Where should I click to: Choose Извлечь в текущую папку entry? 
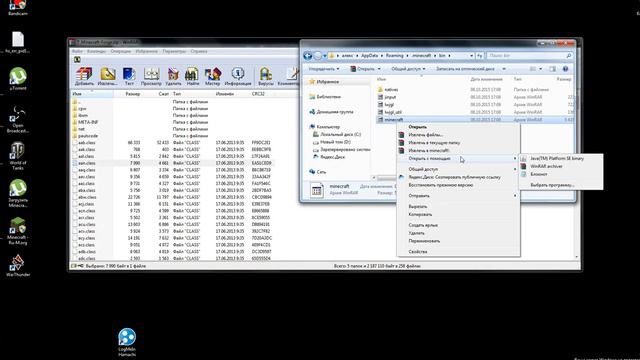[x=458, y=142]
